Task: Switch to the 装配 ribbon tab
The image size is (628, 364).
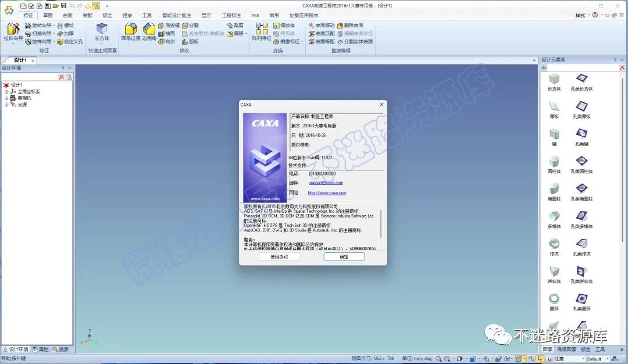Action: 87,15
